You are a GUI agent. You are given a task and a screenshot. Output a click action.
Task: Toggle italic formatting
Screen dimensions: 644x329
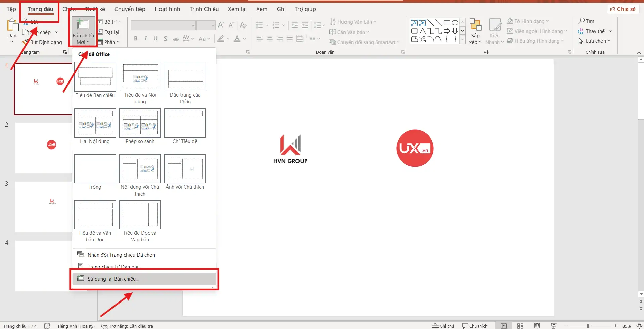click(145, 38)
